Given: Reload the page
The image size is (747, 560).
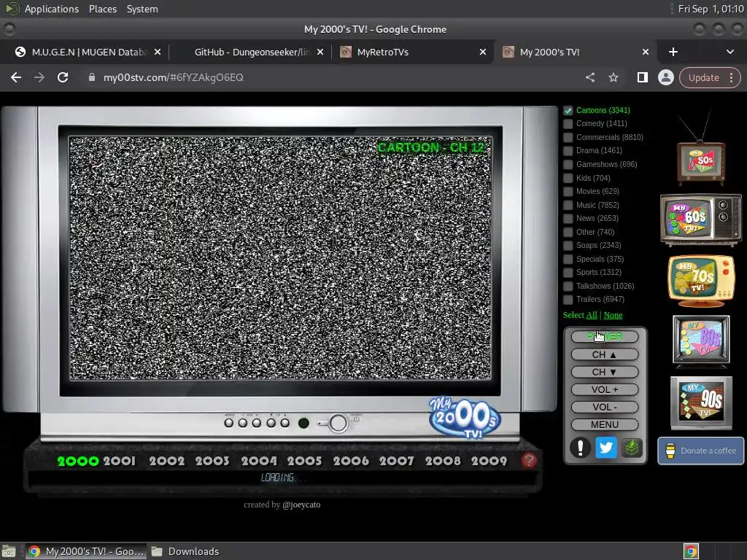Looking at the screenshot, I should 63,77.
